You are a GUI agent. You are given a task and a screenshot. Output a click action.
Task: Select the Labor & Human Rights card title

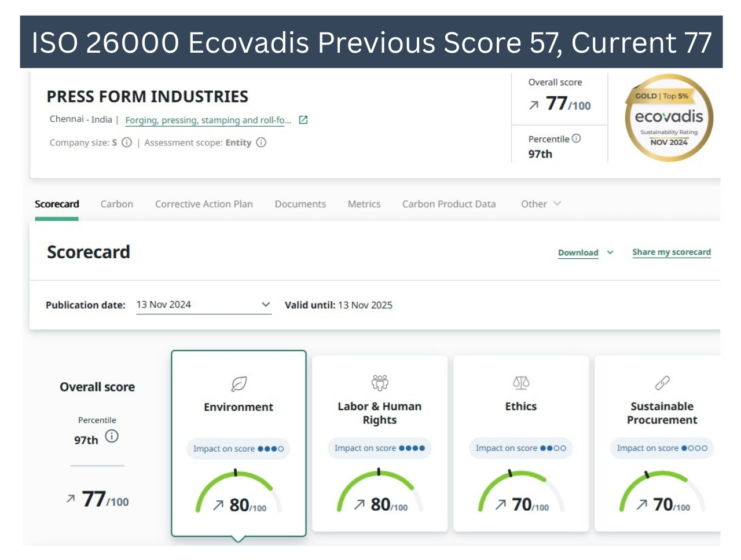click(380, 413)
